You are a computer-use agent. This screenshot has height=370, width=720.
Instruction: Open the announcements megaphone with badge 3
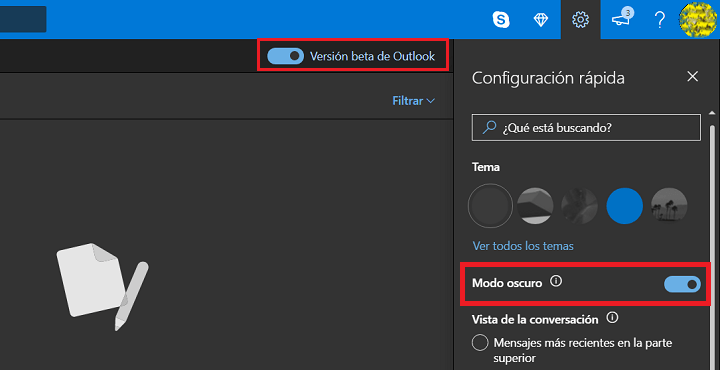[x=622, y=19]
